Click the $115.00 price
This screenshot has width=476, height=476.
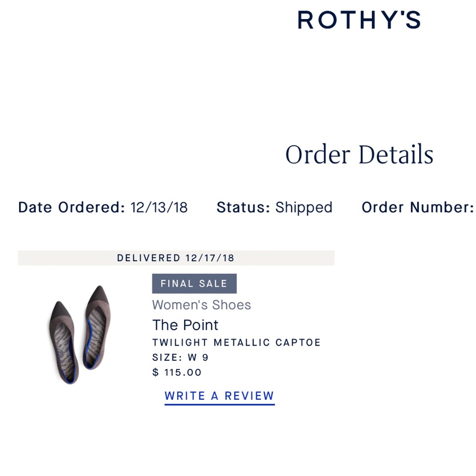[177, 372]
